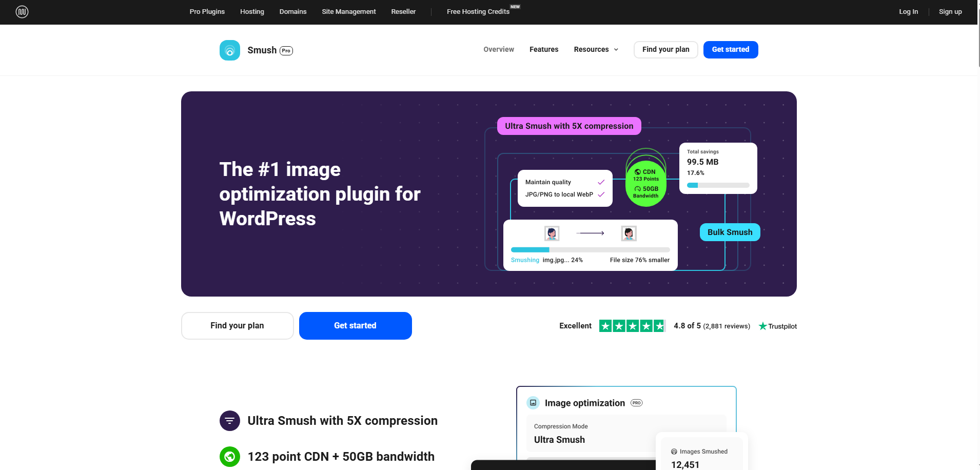This screenshot has width=980, height=470.
Task: Click the green CDN 123 Points circle
Action: (x=646, y=184)
